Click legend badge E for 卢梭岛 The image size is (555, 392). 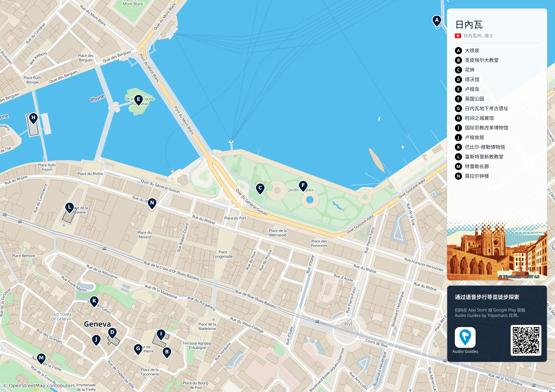coord(458,89)
